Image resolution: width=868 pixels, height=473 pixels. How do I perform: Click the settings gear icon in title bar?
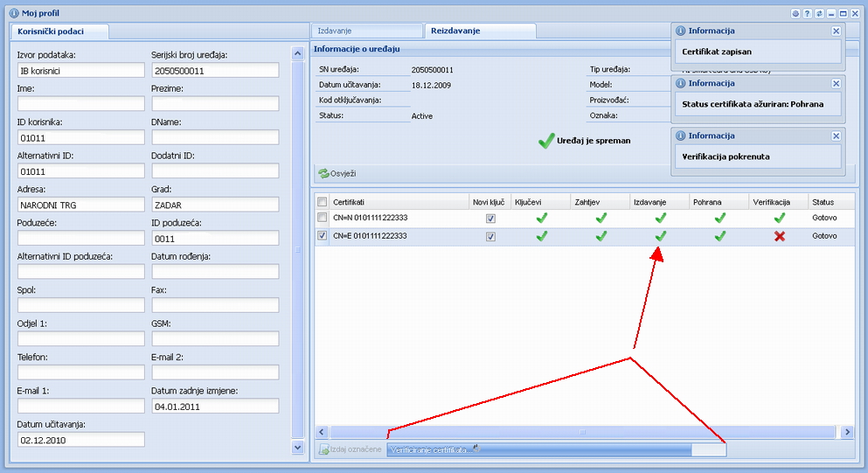(795, 14)
